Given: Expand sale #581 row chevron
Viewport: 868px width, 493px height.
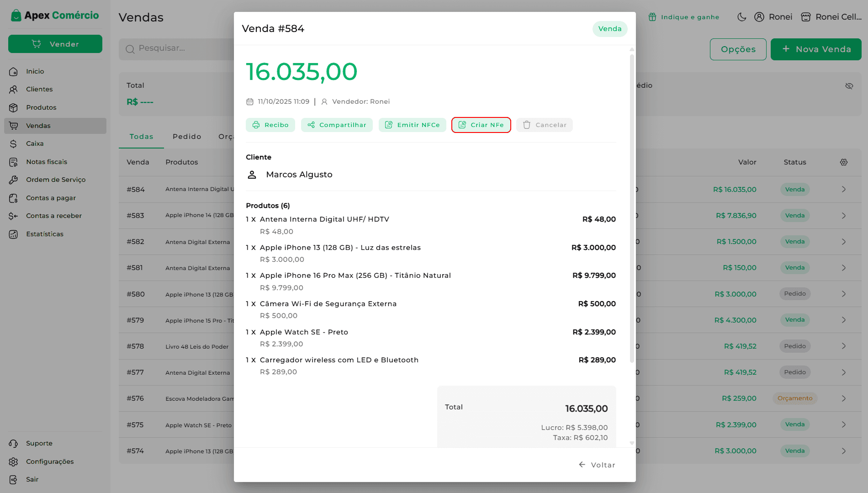Looking at the screenshot, I should point(844,268).
